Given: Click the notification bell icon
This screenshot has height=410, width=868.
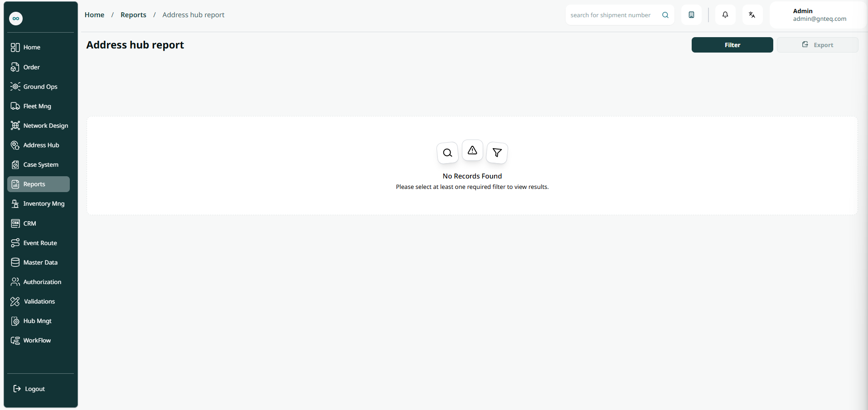Looking at the screenshot, I should point(725,15).
